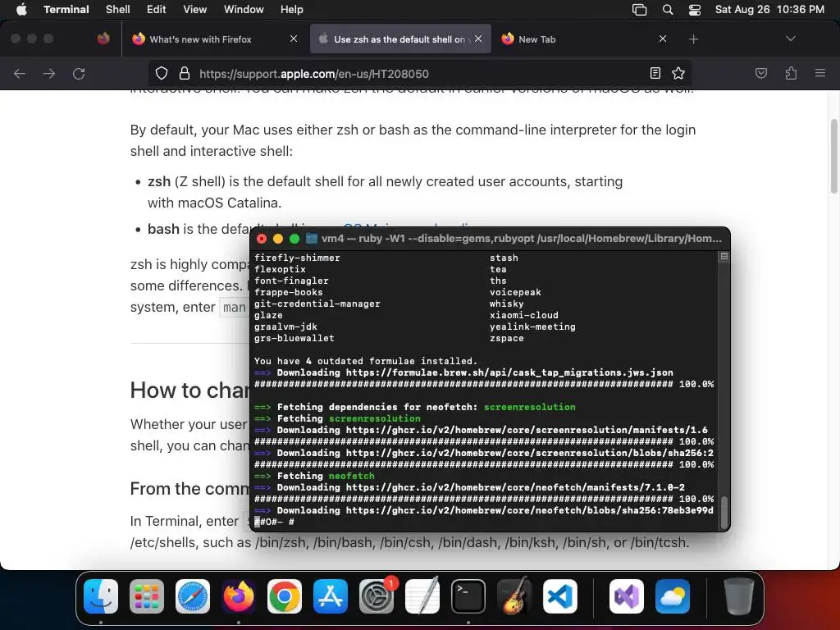
Task: Open the App Store from the Dock
Action: 331,596
